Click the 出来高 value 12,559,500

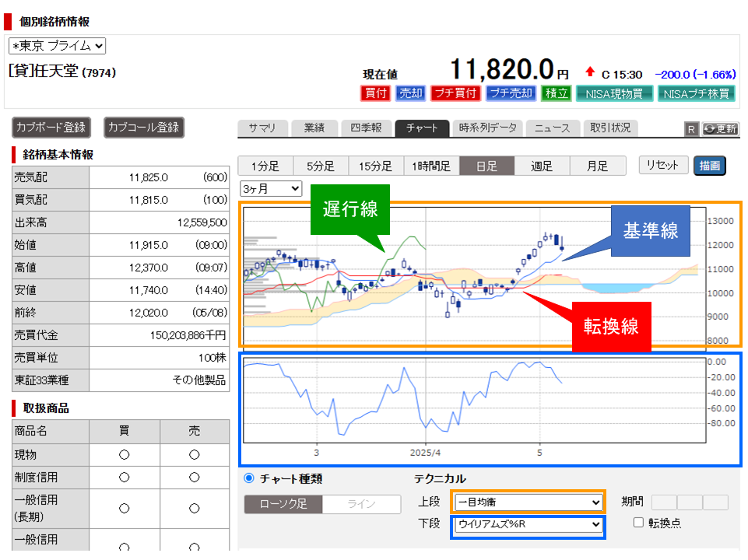click(202, 222)
